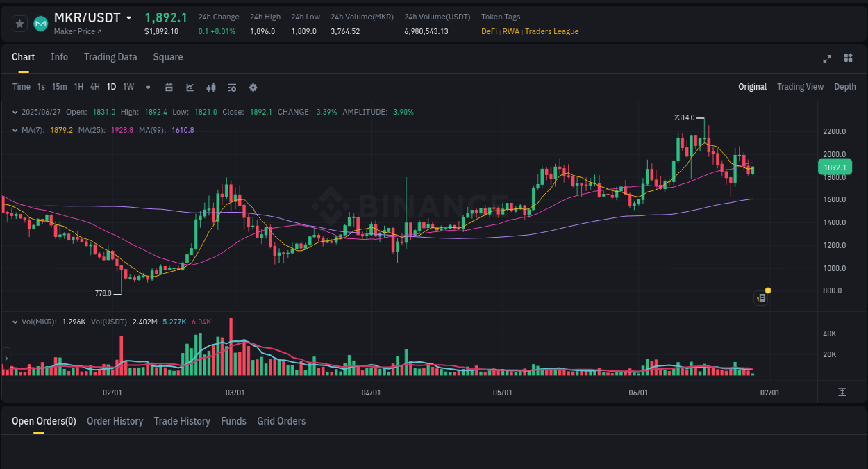Click the chat notes icon on the chart
The image size is (868, 469).
[760, 297]
